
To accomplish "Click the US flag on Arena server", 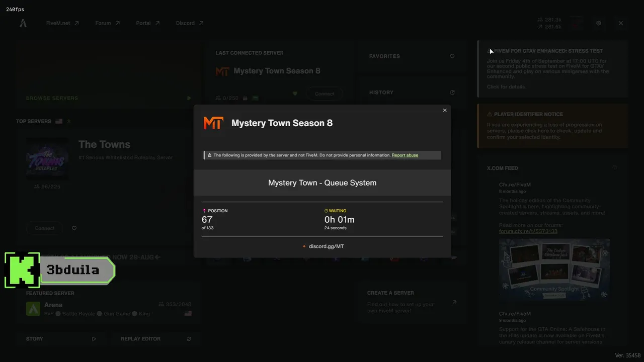I will [x=188, y=313].
